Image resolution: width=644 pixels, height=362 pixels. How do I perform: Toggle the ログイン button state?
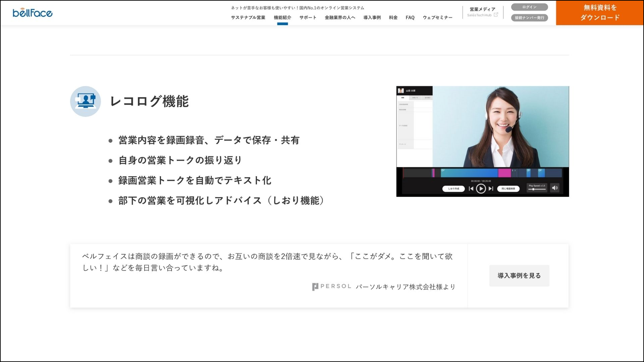coord(529,7)
